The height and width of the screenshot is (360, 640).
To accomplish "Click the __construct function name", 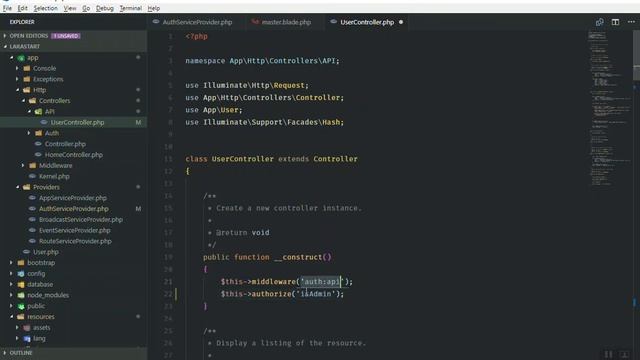I will (298, 257).
